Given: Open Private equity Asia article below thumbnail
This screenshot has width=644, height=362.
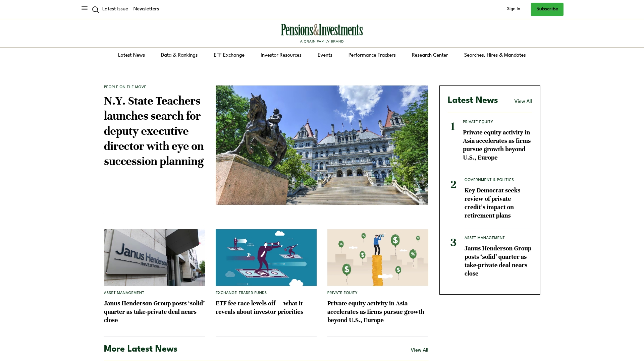Looking at the screenshot, I should 376,312.
